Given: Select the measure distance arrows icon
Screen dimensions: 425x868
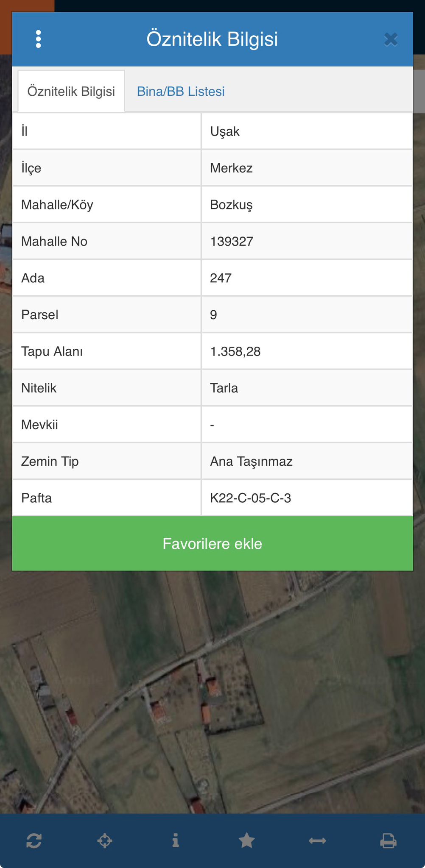Looking at the screenshot, I should 317,840.
